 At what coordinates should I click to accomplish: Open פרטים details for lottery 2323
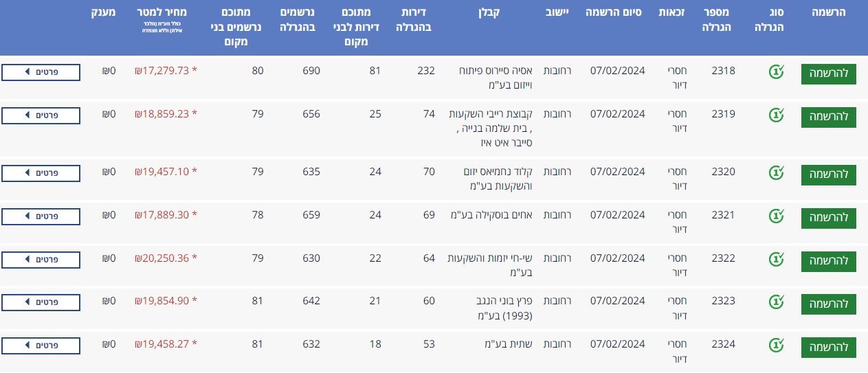41,302
